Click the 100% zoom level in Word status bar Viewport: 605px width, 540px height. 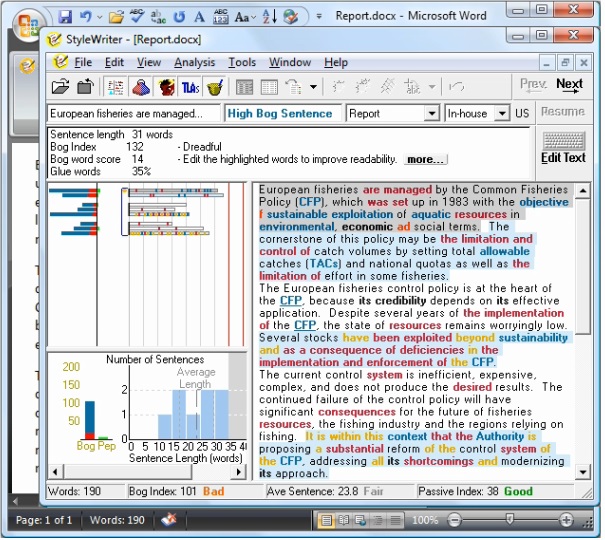click(424, 520)
